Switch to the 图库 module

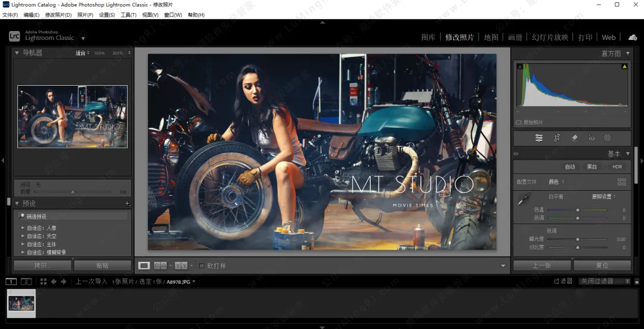(428, 37)
